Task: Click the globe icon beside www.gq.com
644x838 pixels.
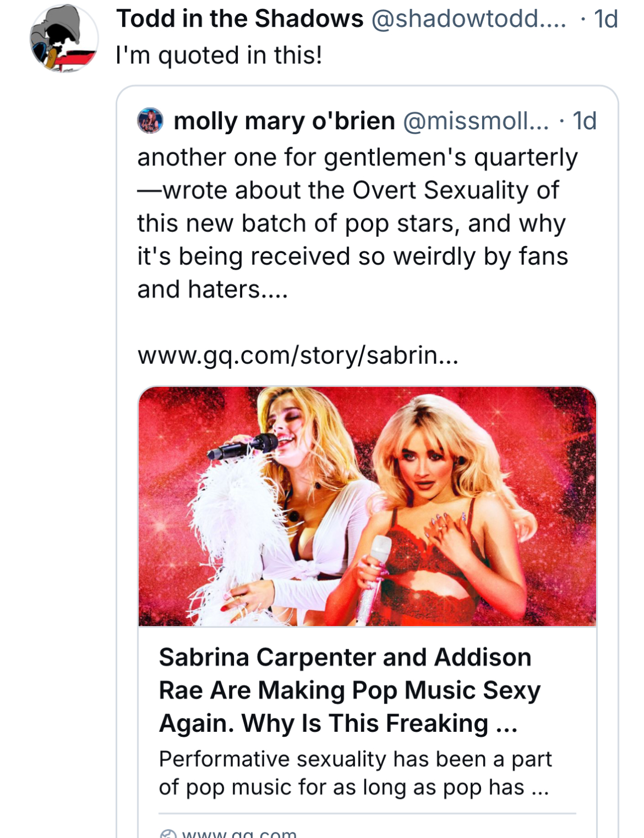Action: (168, 834)
